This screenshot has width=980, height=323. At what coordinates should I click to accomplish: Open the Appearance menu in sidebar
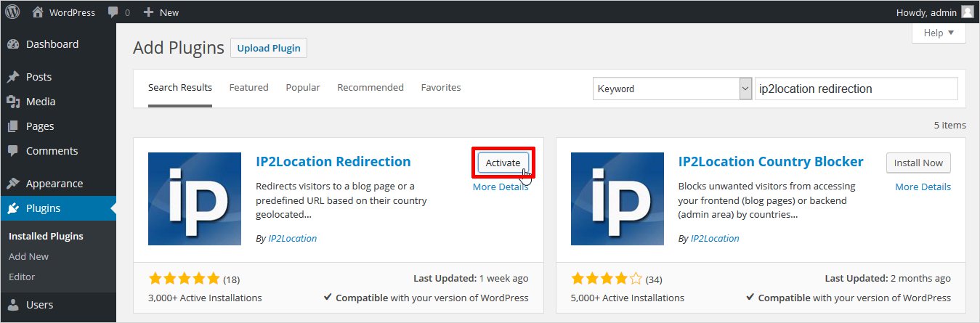54,184
